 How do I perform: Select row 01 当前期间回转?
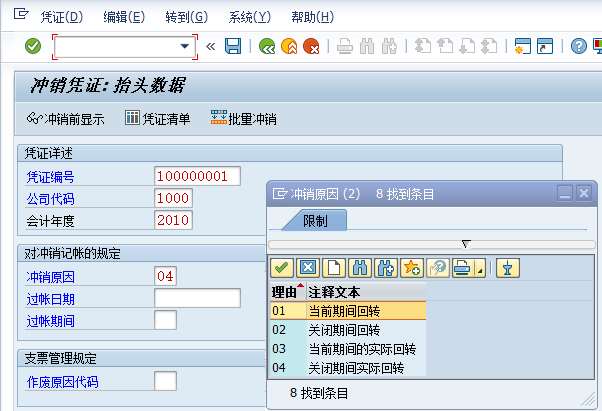click(x=348, y=311)
